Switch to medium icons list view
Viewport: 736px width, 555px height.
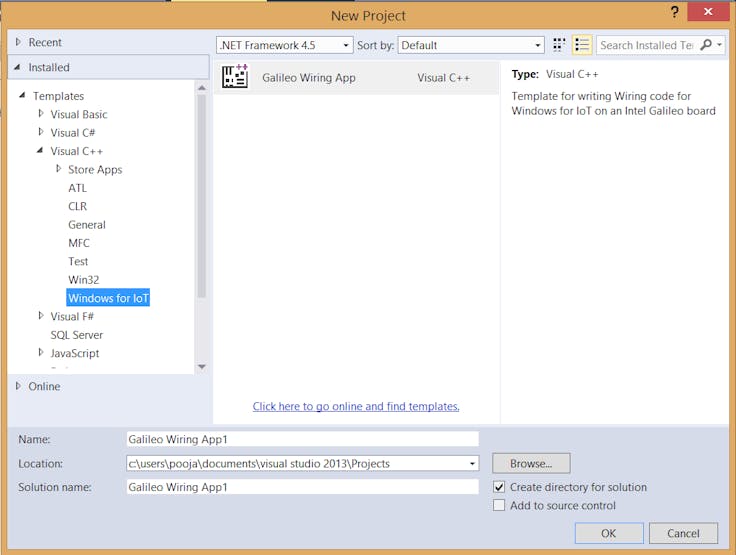582,45
